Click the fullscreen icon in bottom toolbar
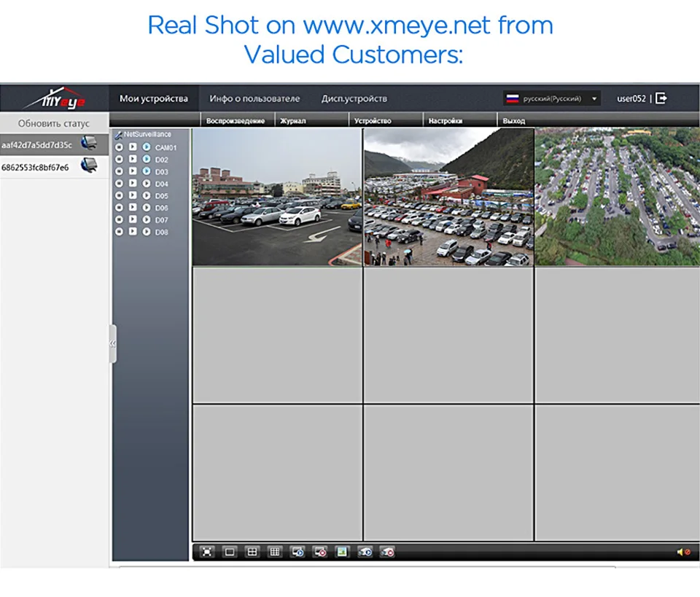This screenshot has width=700, height=597. click(206, 552)
